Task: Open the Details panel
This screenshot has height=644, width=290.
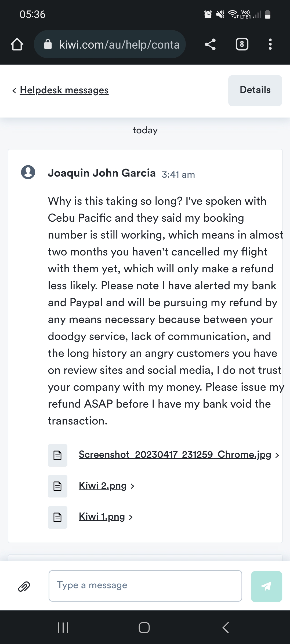Action: [255, 90]
